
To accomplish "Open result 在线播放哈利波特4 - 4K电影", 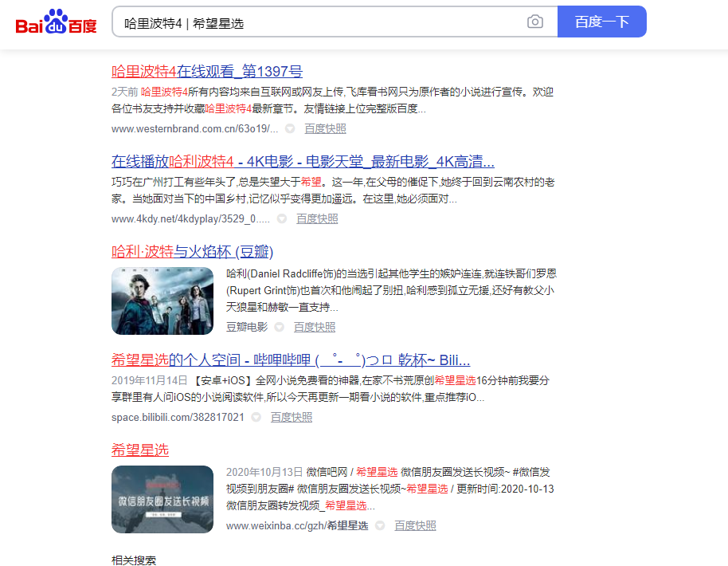I will tap(303, 162).
